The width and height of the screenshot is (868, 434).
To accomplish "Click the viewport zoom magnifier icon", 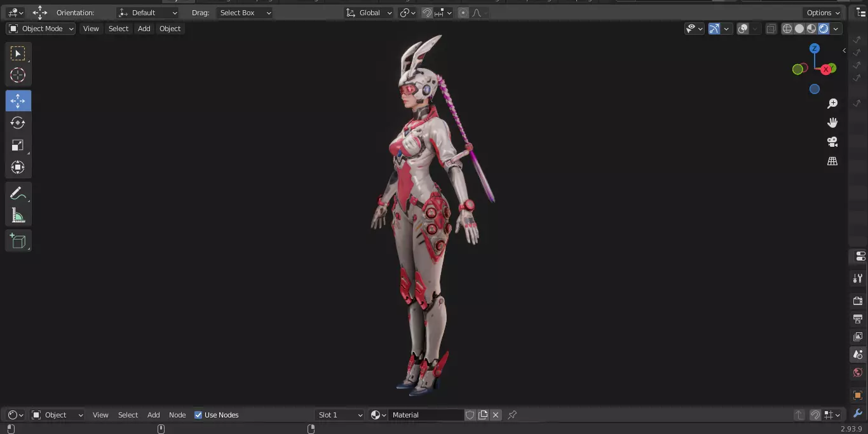I will pyautogui.click(x=832, y=104).
